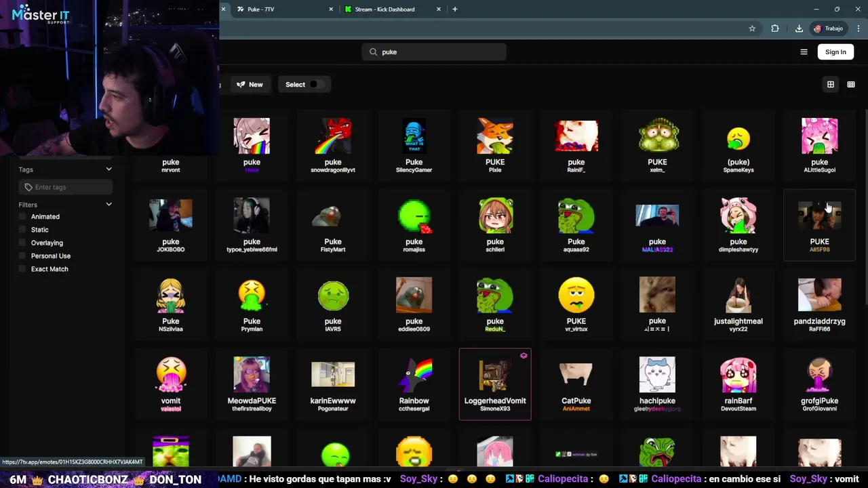Open Trabajo profile avatar button
Viewport: 868px width, 488px height.
[x=829, y=28]
